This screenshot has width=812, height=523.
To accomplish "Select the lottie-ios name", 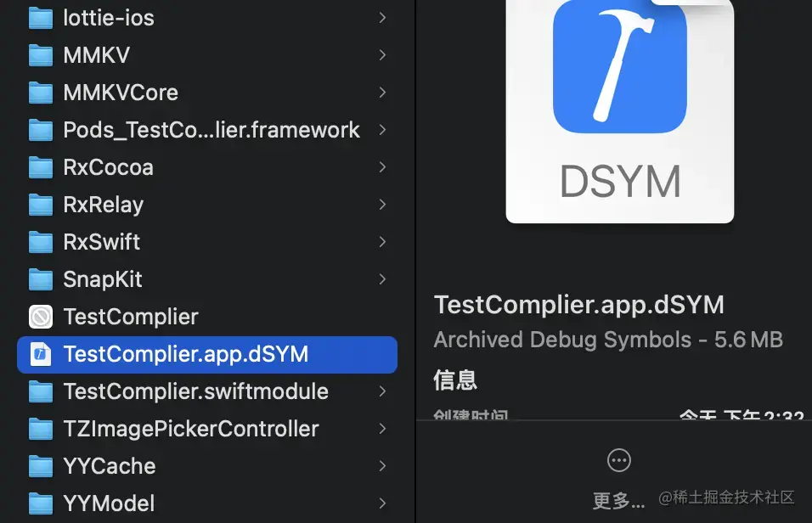I will coord(109,18).
